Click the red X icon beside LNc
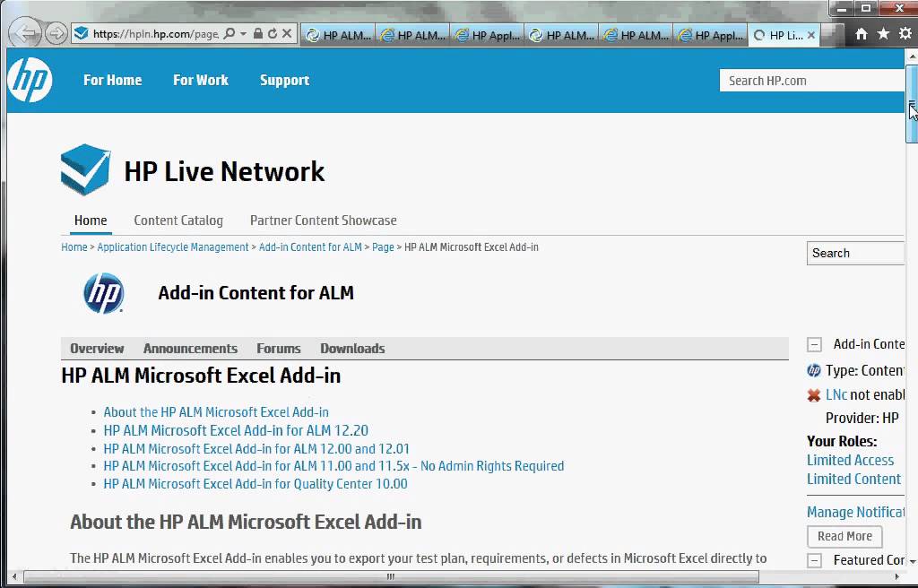The image size is (918, 588). click(814, 395)
